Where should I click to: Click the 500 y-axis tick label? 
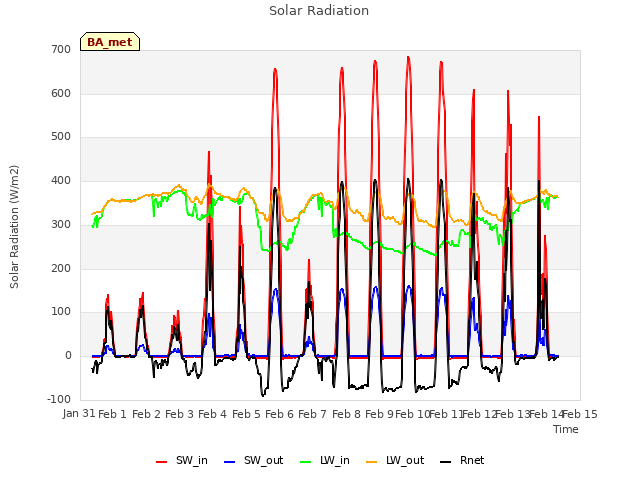61,137
